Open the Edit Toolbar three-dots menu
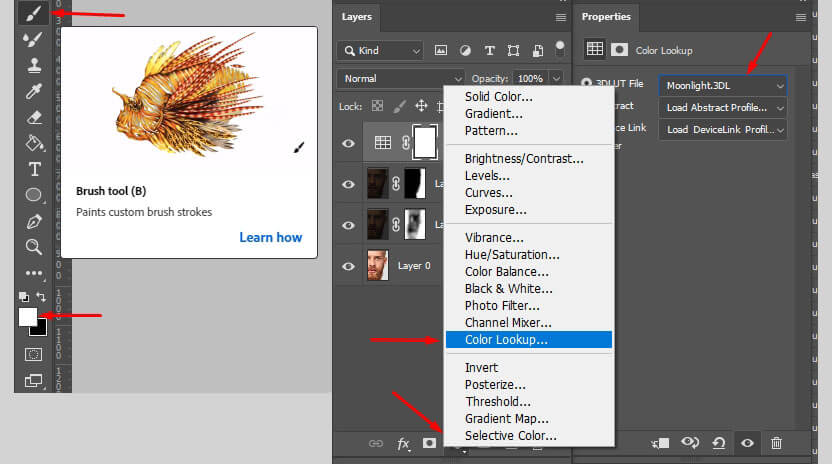This screenshot has width=832, height=464. (34, 273)
